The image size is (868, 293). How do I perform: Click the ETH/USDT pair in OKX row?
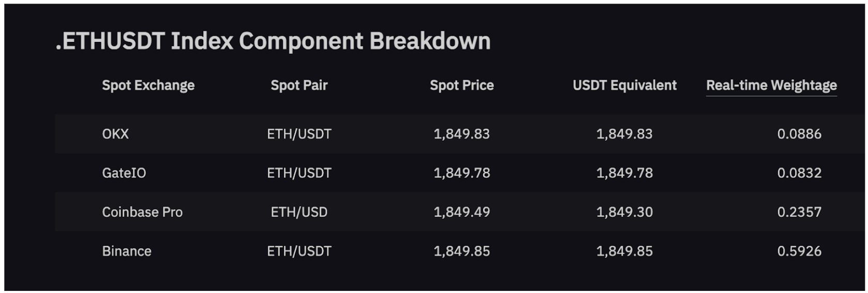[299, 134]
